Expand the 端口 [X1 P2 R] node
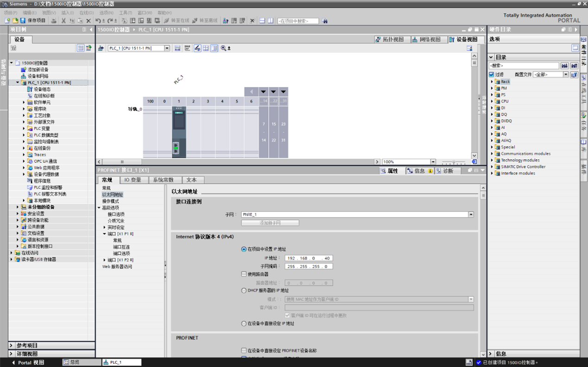This screenshot has width=588, height=367. [105, 260]
